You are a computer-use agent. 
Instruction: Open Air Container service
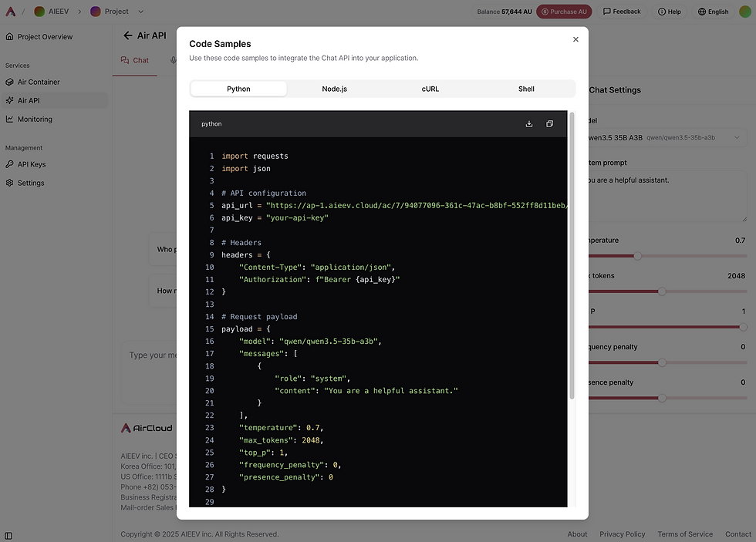(54, 82)
